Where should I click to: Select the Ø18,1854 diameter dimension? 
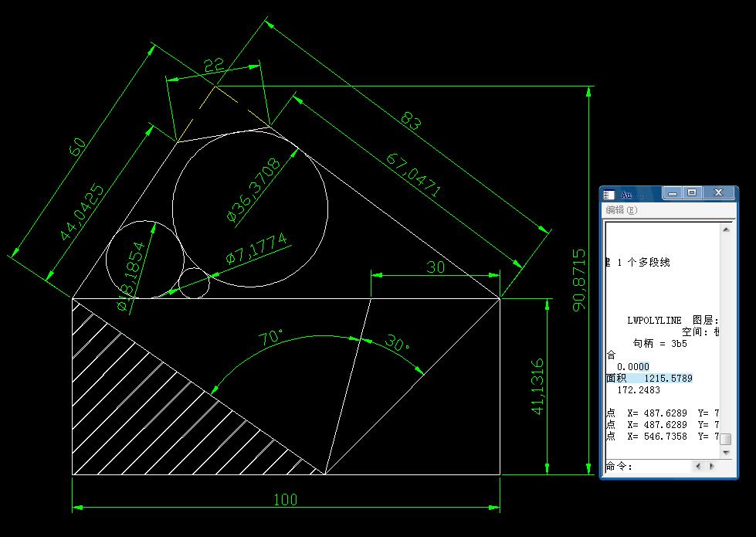[131, 277]
